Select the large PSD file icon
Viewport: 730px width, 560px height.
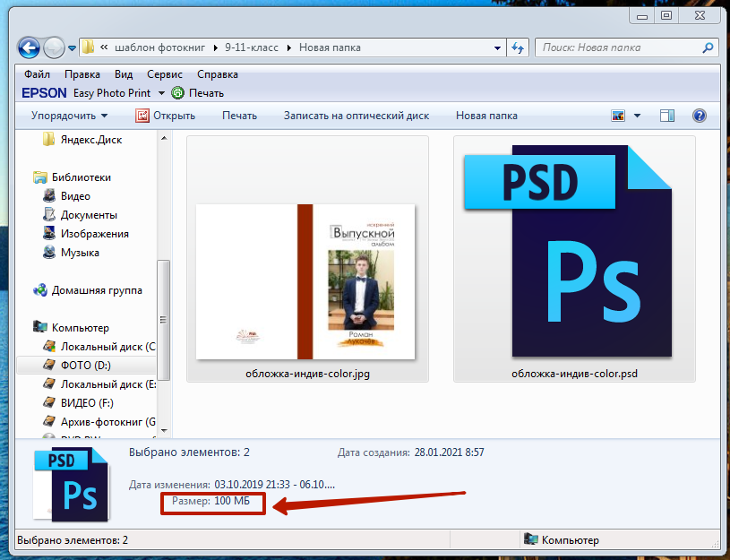click(574, 251)
